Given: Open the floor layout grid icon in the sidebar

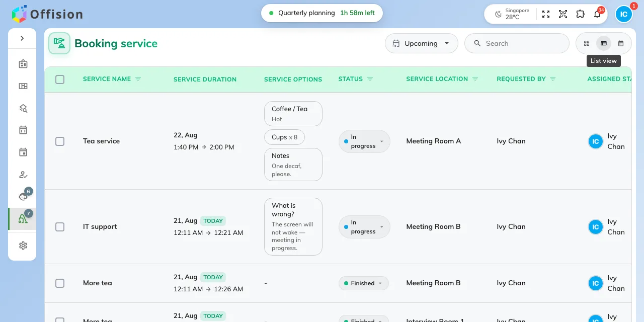Looking at the screenshot, I should click(23, 86).
